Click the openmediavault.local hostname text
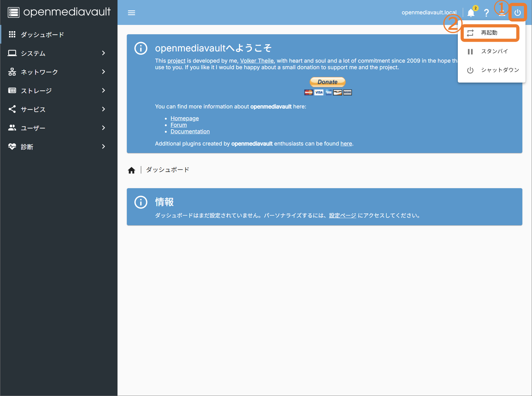 (429, 12)
